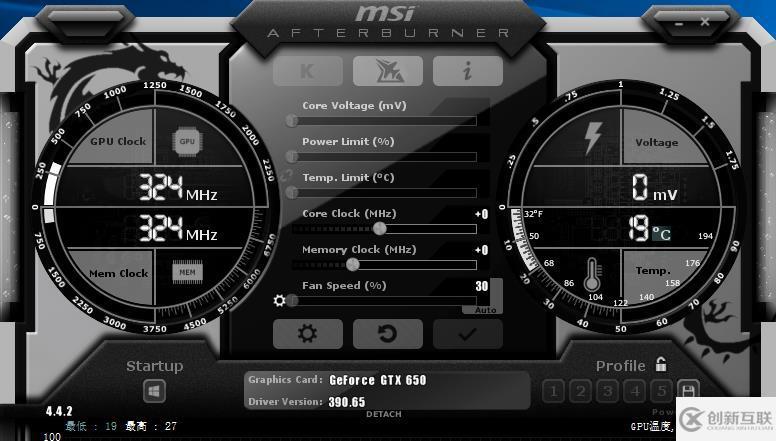Image resolution: width=776 pixels, height=441 pixels.
Task: Click the GeForce GTX 650 graphics card name
Action: 378,380
